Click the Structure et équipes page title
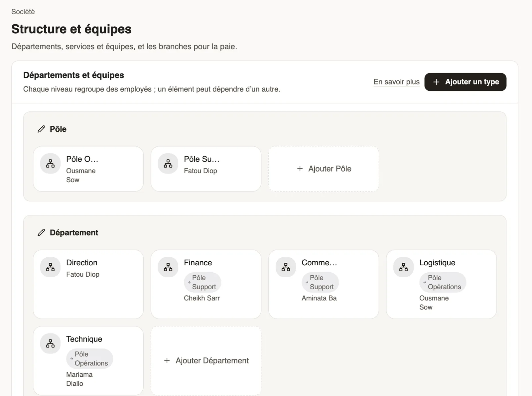This screenshot has width=532, height=396. [x=71, y=29]
